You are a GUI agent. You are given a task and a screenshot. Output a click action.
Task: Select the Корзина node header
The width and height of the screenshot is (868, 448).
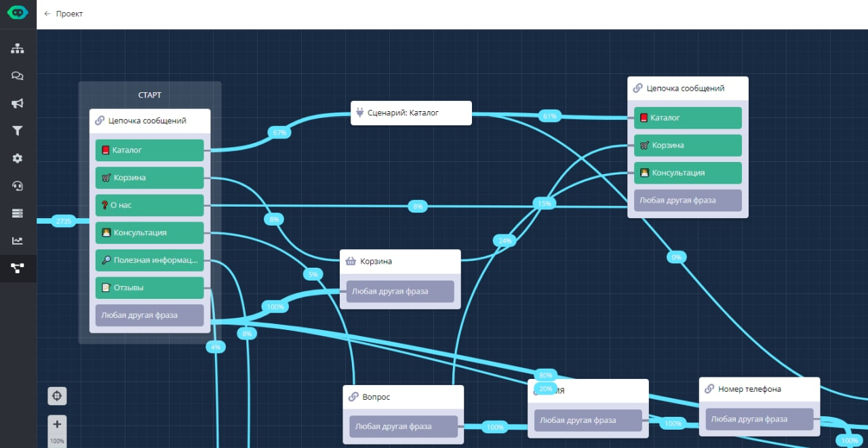coord(400,261)
